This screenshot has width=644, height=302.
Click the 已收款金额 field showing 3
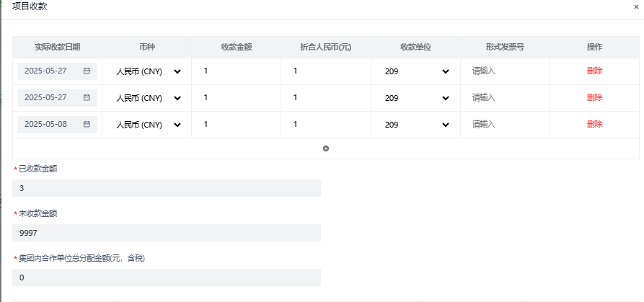(x=167, y=188)
